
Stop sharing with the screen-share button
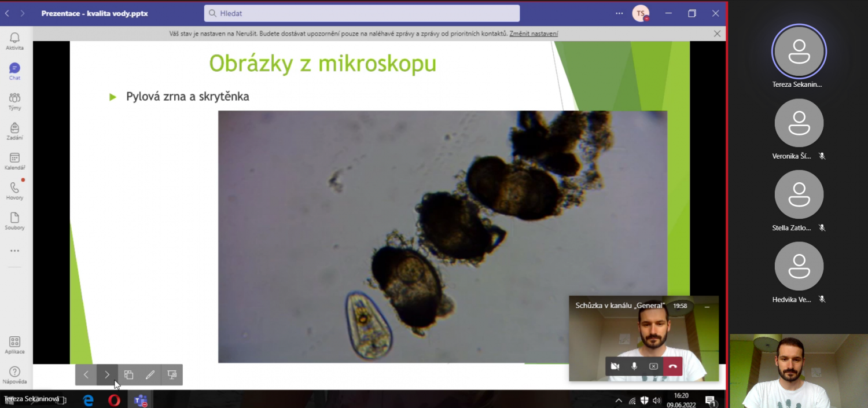pos(653,366)
